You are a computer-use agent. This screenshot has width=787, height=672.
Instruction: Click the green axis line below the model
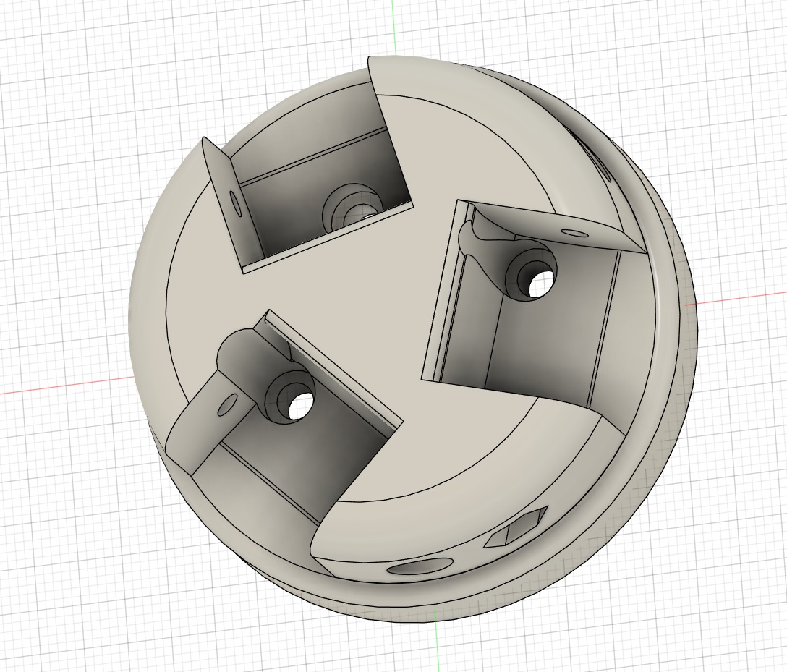(438, 647)
